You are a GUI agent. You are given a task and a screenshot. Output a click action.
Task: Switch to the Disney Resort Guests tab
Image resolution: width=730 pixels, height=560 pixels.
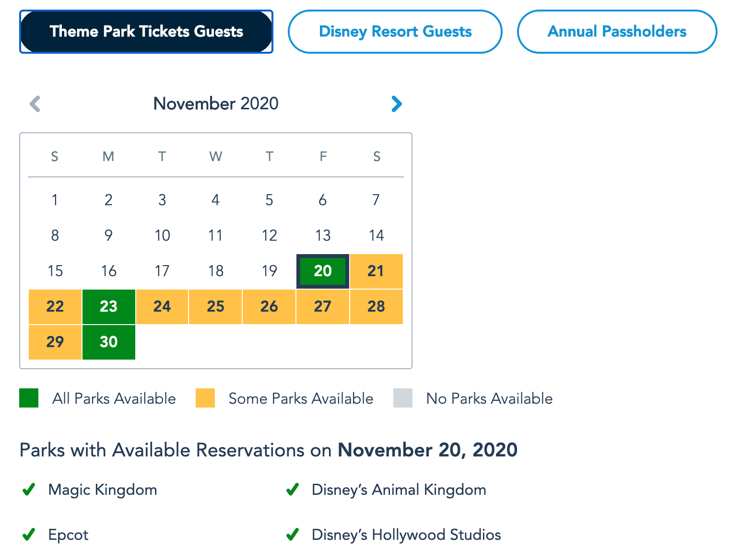pyautogui.click(x=395, y=32)
